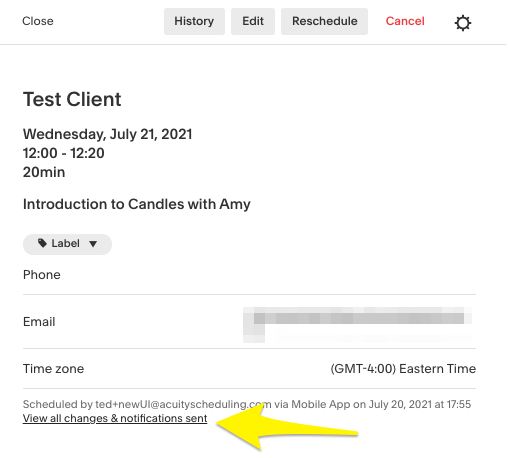Open the appointment History
The image size is (508, 458).
coord(194,21)
